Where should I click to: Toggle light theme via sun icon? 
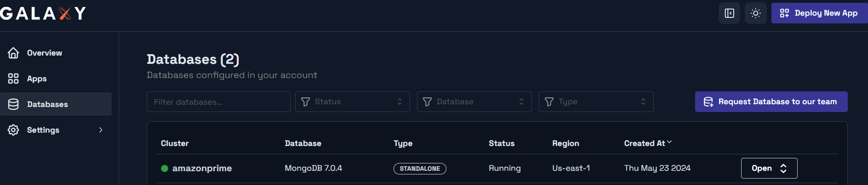(755, 13)
